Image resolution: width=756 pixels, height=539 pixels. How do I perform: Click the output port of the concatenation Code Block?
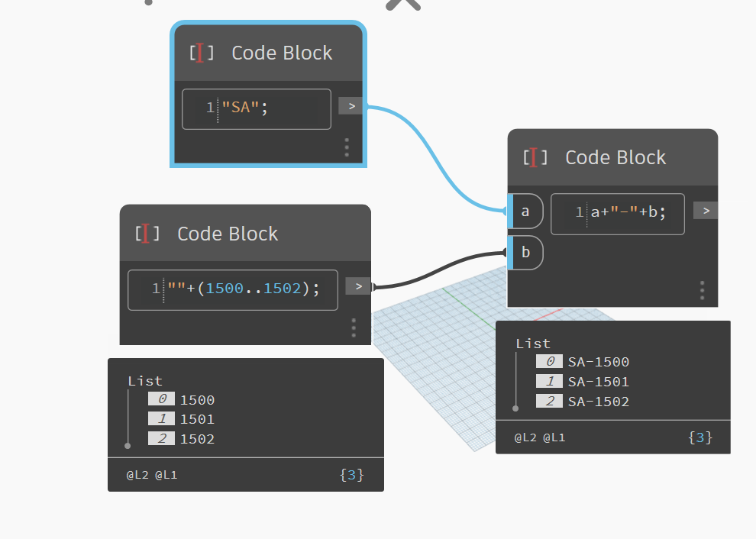point(705,210)
